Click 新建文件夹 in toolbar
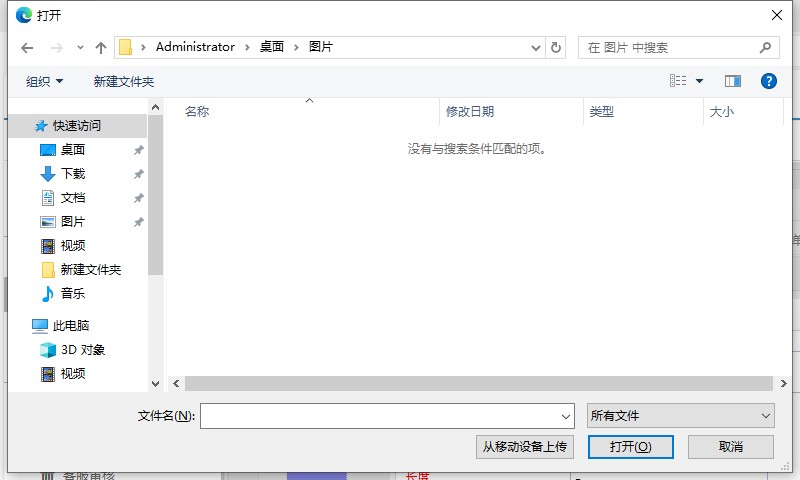Image resolution: width=800 pixels, height=480 pixels. pos(124,81)
